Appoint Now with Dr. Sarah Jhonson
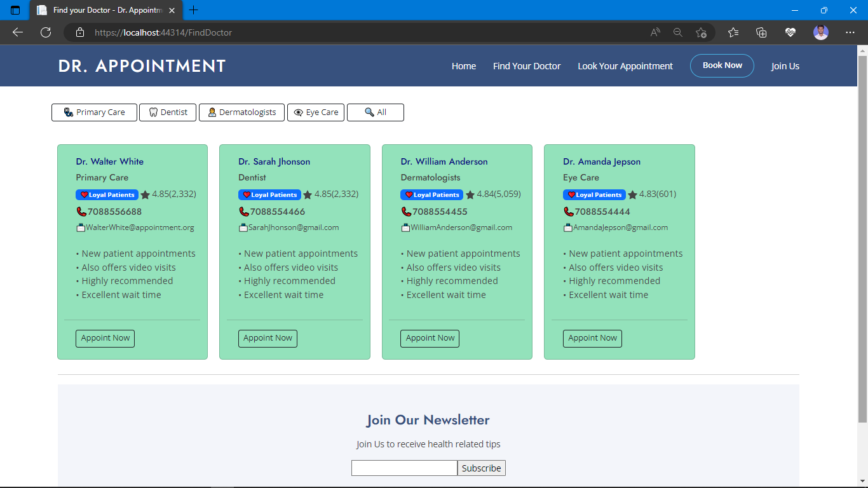The width and height of the screenshot is (868, 488). click(x=268, y=338)
